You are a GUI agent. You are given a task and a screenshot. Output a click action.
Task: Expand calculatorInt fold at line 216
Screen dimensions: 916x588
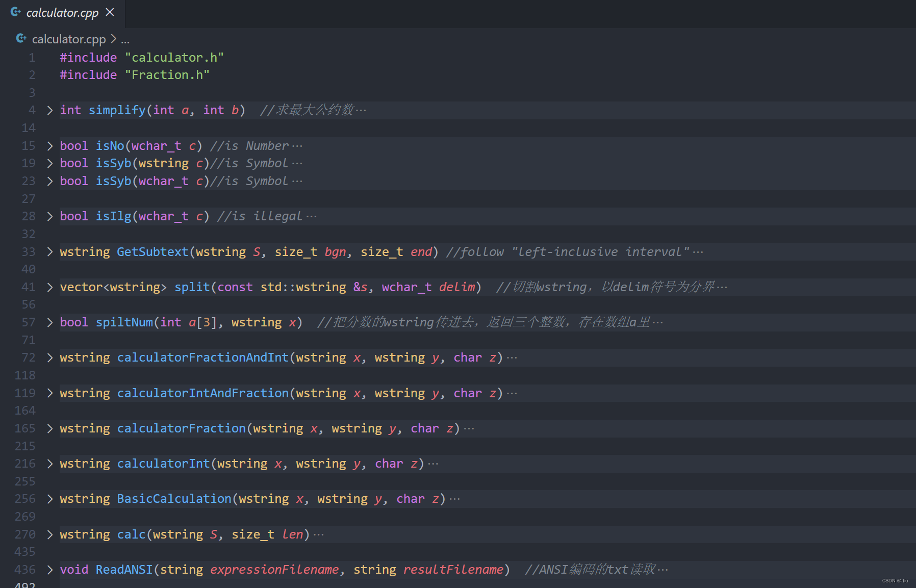(x=49, y=464)
